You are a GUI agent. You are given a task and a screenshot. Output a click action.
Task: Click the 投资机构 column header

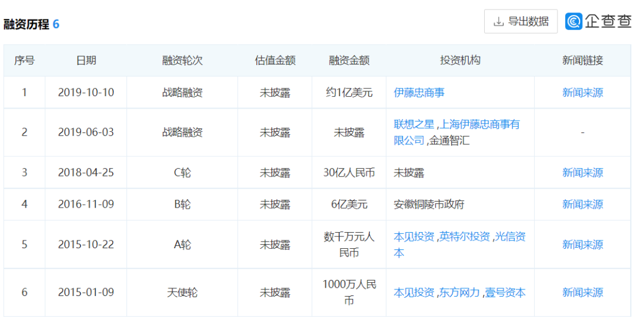point(460,60)
